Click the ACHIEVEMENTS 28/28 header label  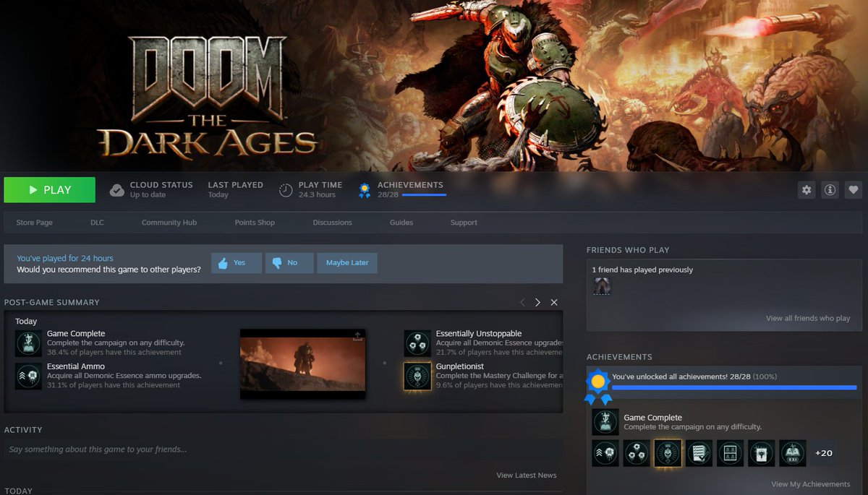click(x=410, y=185)
